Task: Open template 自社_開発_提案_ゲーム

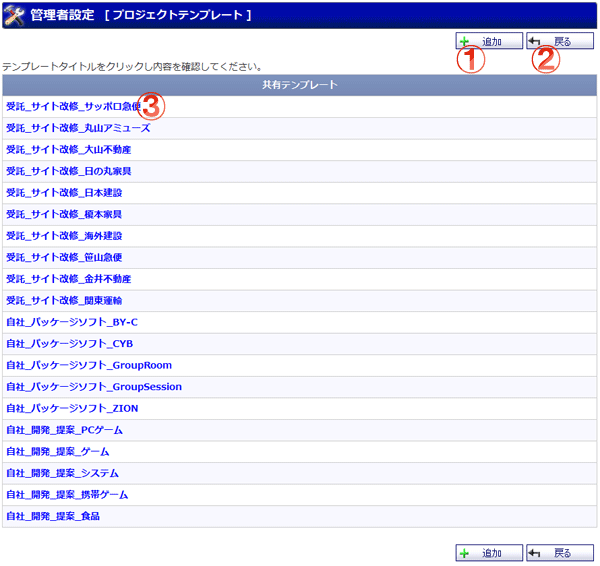Action: coord(58,452)
